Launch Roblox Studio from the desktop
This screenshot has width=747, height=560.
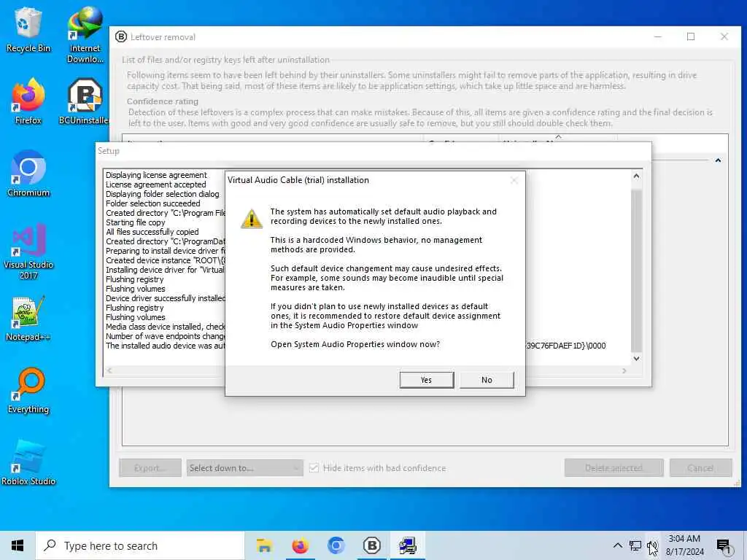click(28, 463)
